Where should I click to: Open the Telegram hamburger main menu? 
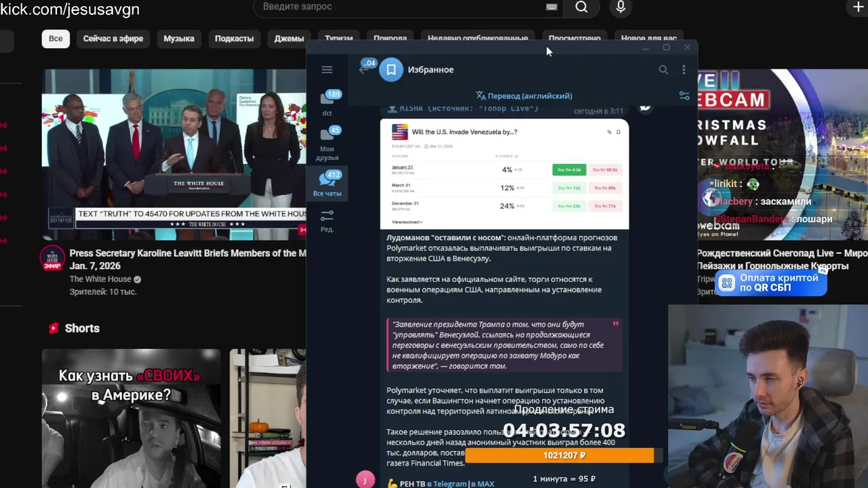[x=327, y=70]
